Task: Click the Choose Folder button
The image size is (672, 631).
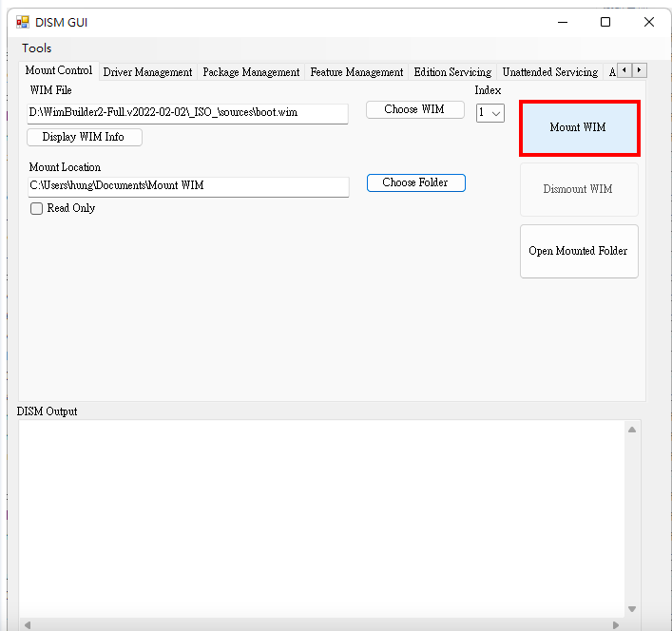Action: (416, 182)
